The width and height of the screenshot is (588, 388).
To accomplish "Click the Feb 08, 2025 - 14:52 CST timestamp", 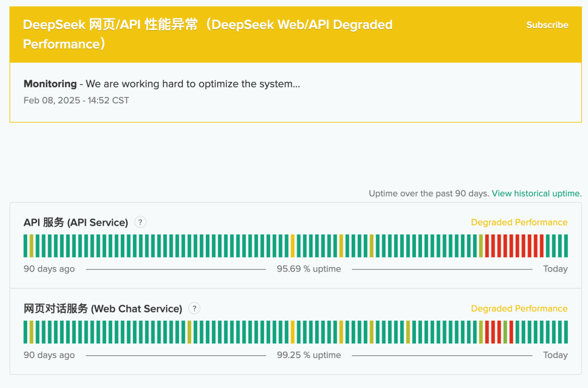I will coord(76,101).
